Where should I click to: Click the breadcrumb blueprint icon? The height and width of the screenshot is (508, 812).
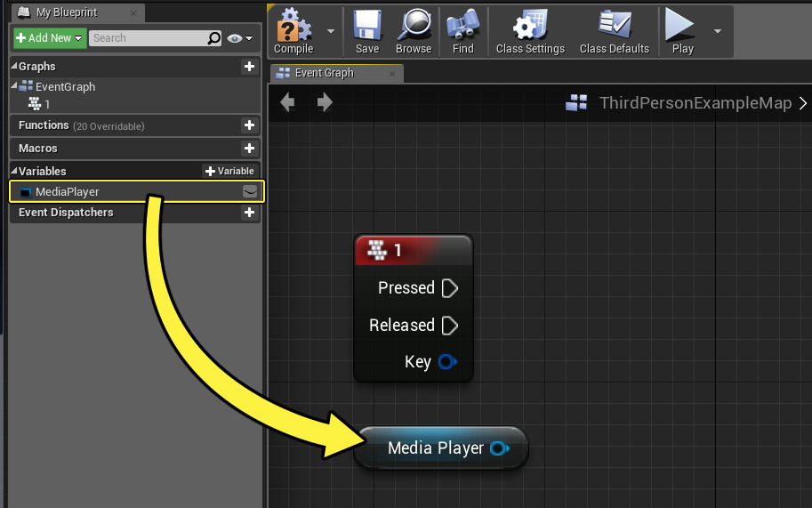[x=576, y=102]
